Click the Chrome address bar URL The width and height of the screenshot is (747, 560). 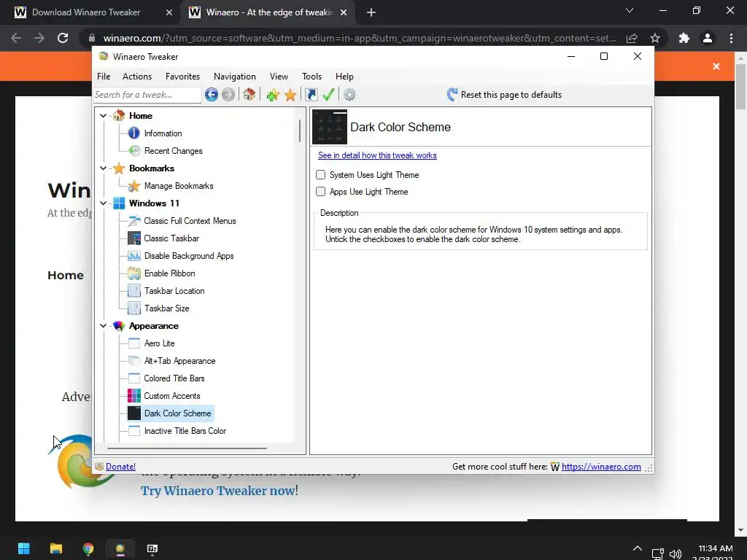[x=360, y=38]
